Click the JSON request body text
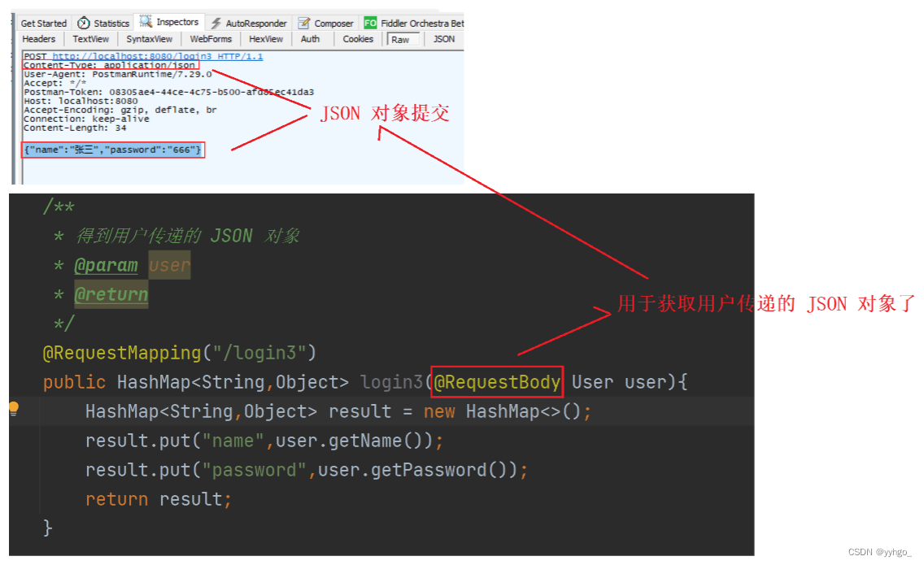This screenshot has height=565, width=924. tap(112, 150)
